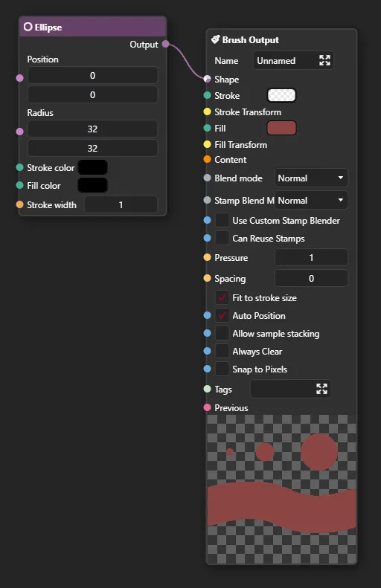The height and width of the screenshot is (588, 381).
Task: Select the Brush Output node header
Action: 281,39
